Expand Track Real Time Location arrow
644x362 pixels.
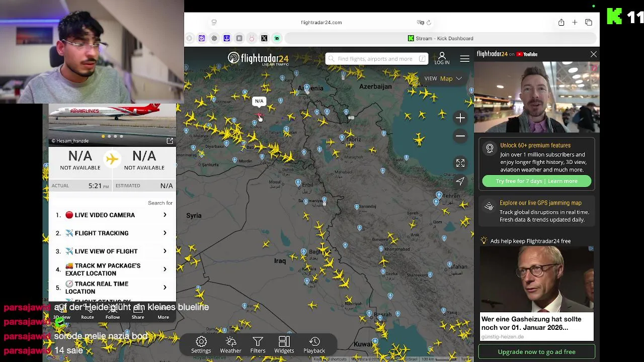point(165,288)
